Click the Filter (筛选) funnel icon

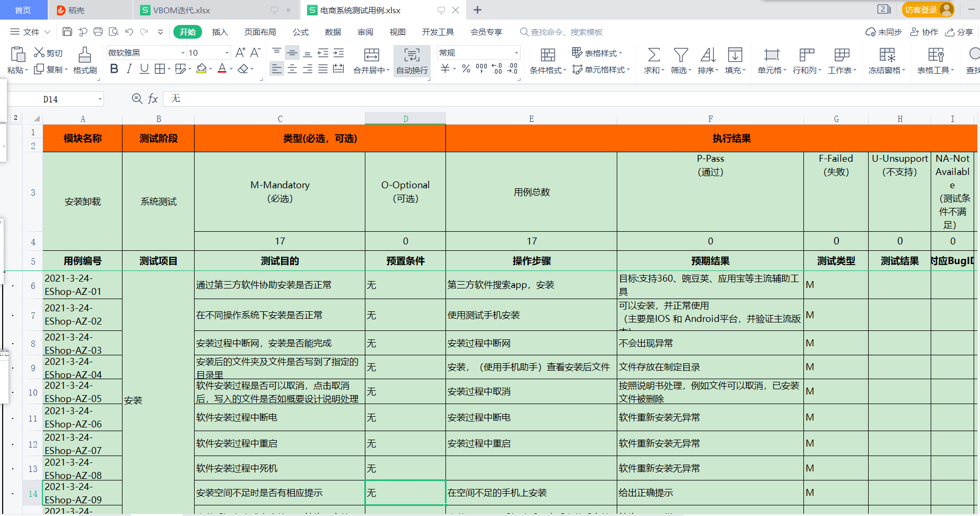pyautogui.click(x=681, y=55)
